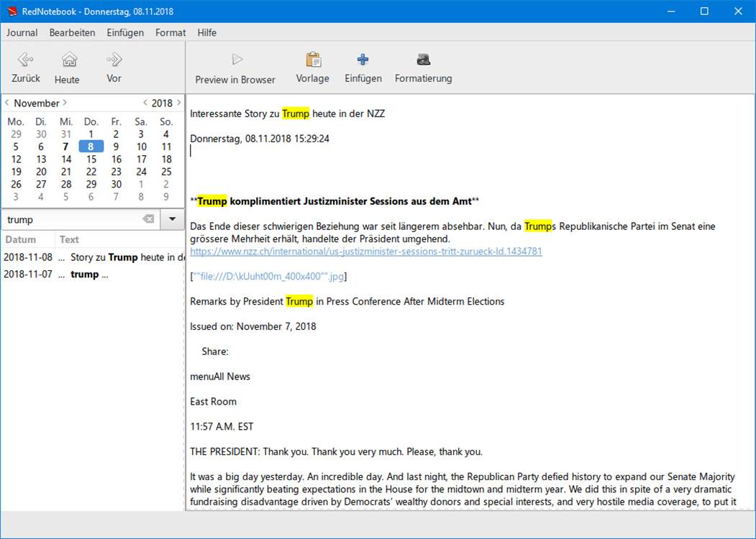Select November 22 in the calendar

coord(91,172)
